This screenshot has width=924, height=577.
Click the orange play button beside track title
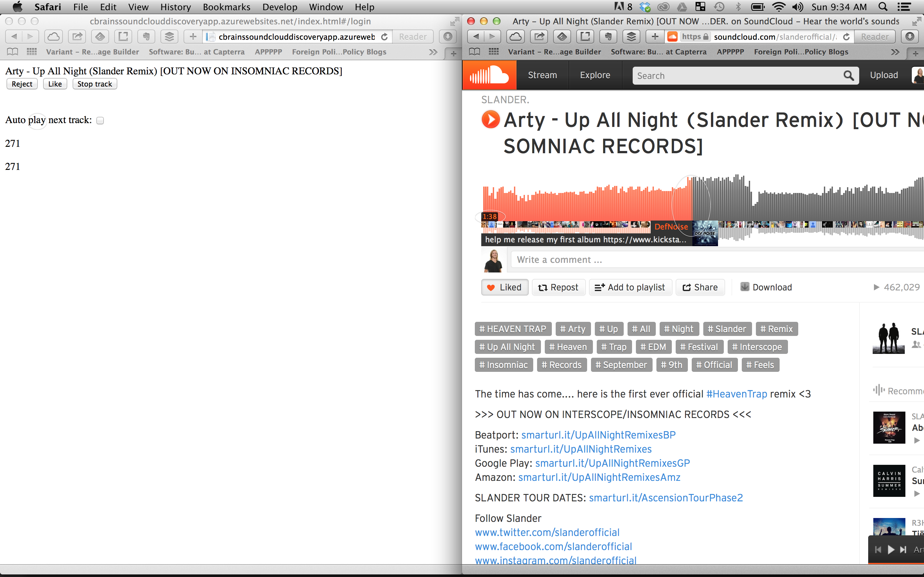pyautogui.click(x=491, y=120)
